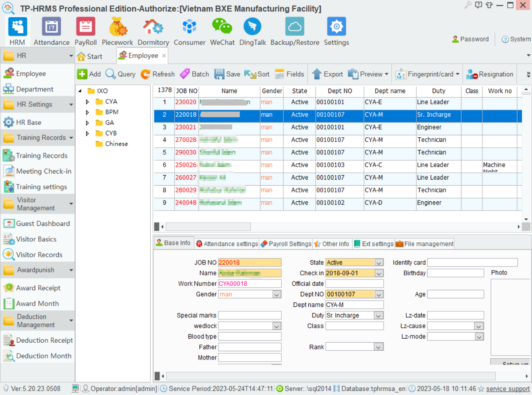Viewport: 532px width, 395px height.
Task: Export the employee list
Action: 328,74
